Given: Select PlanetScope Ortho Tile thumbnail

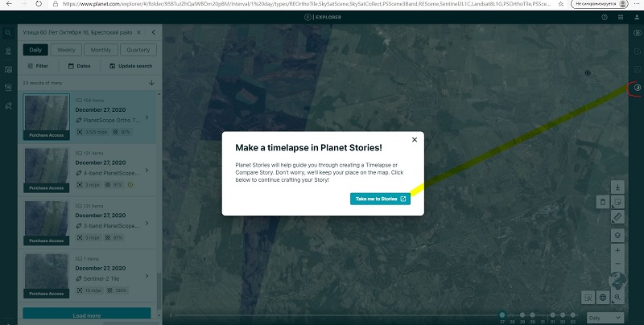Looking at the screenshot, I should click(47, 117).
